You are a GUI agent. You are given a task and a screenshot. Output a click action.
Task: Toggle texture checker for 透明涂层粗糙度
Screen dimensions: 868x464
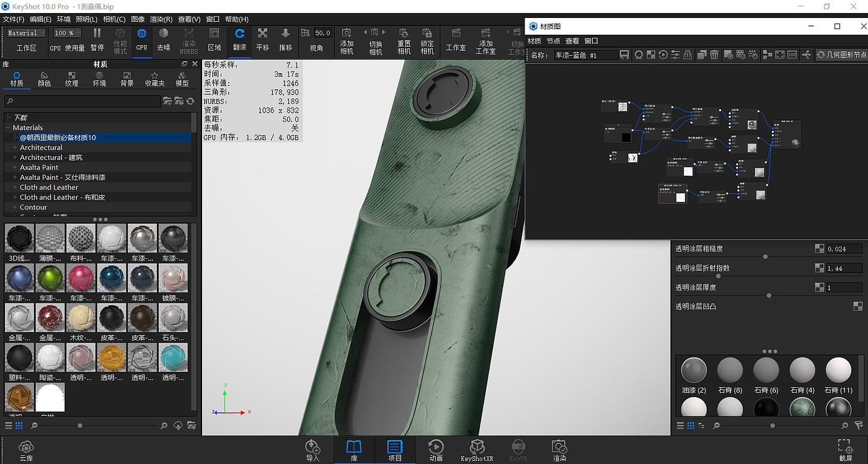(820, 249)
